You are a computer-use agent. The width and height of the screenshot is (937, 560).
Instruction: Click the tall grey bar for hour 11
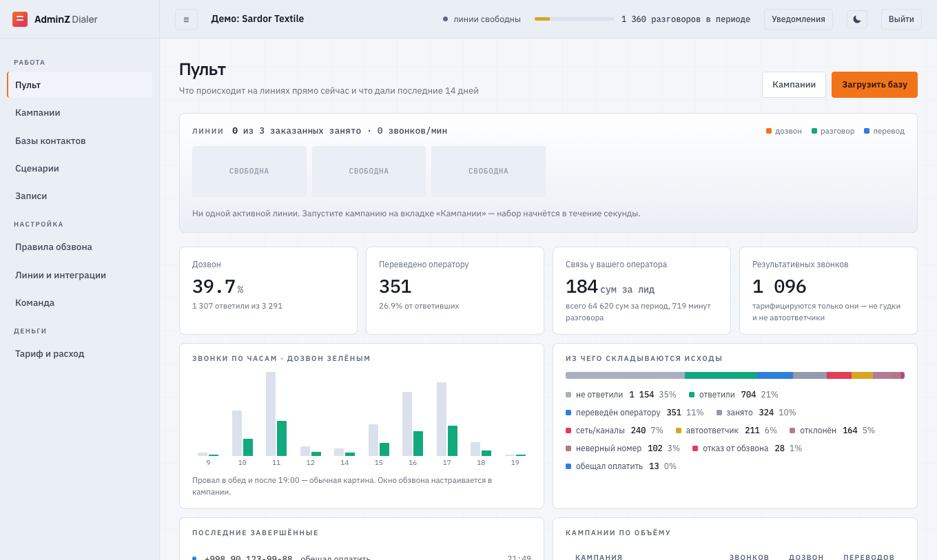(x=271, y=414)
